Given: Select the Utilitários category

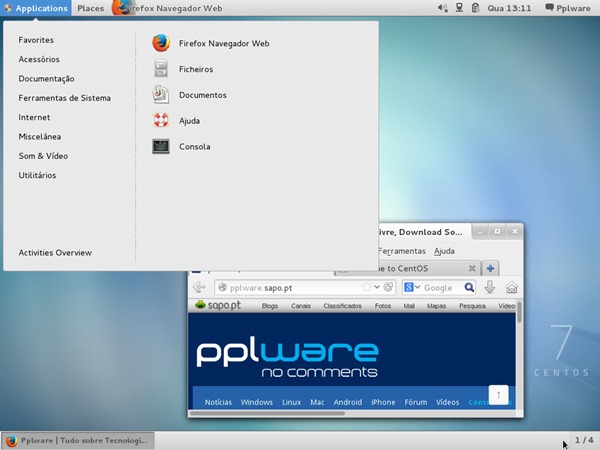Looking at the screenshot, I should (37, 175).
